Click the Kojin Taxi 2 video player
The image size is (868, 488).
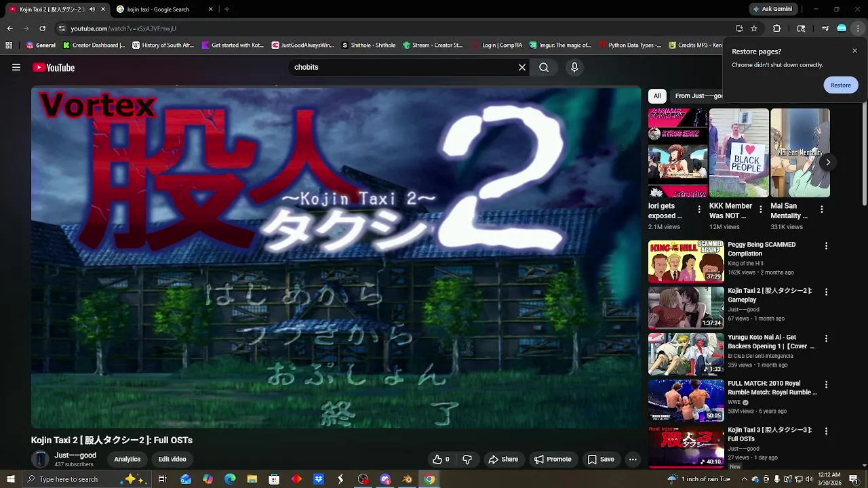(336, 257)
